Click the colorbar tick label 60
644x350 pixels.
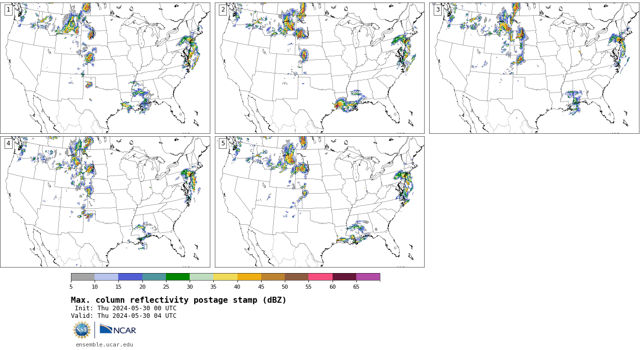(333, 287)
